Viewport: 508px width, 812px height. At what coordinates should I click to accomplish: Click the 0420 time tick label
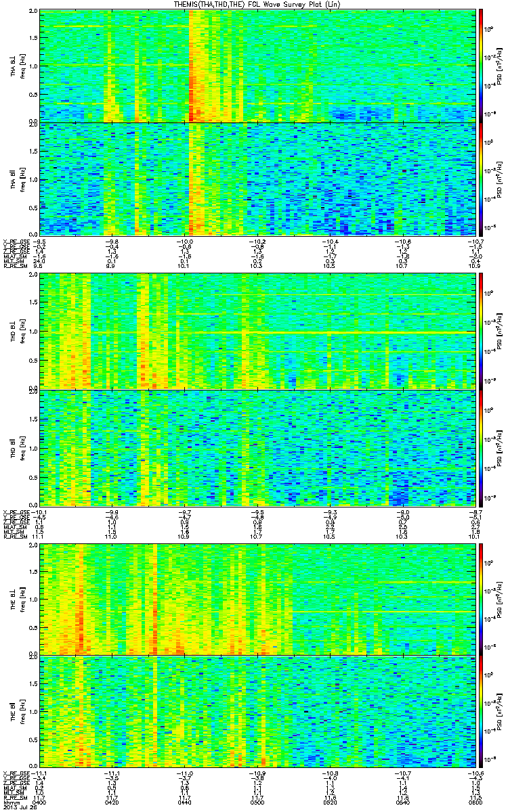pos(112,803)
